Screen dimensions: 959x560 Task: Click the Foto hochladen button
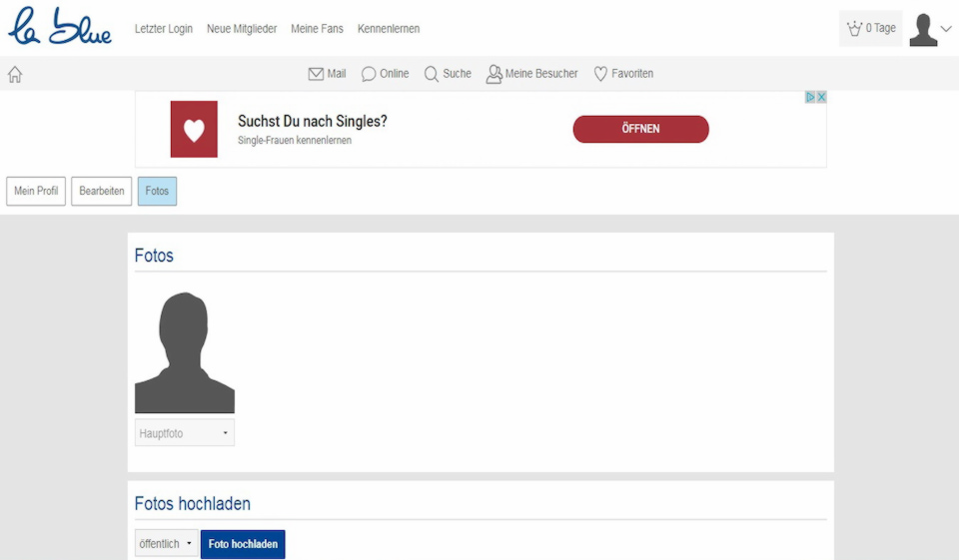(x=243, y=544)
